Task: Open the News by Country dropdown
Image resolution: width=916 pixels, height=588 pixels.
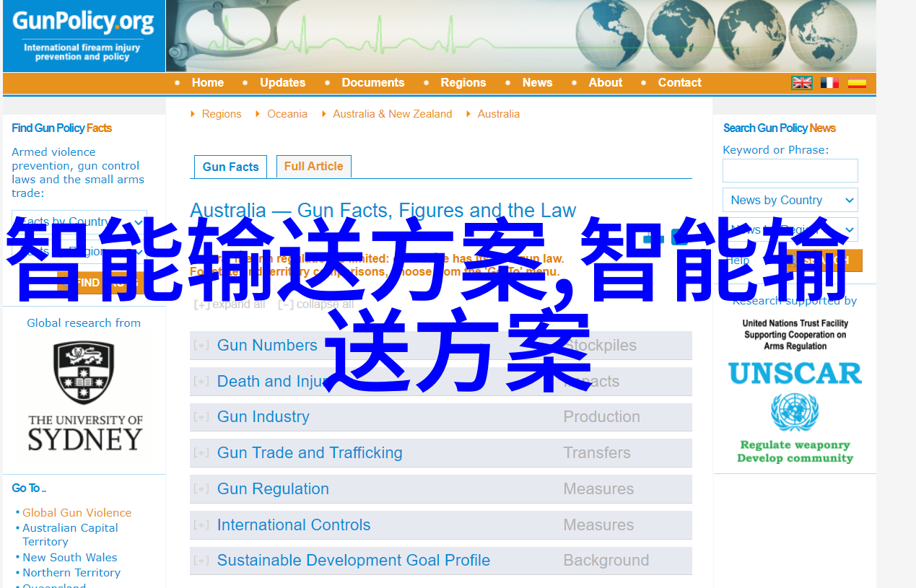Action: tap(790, 200)
